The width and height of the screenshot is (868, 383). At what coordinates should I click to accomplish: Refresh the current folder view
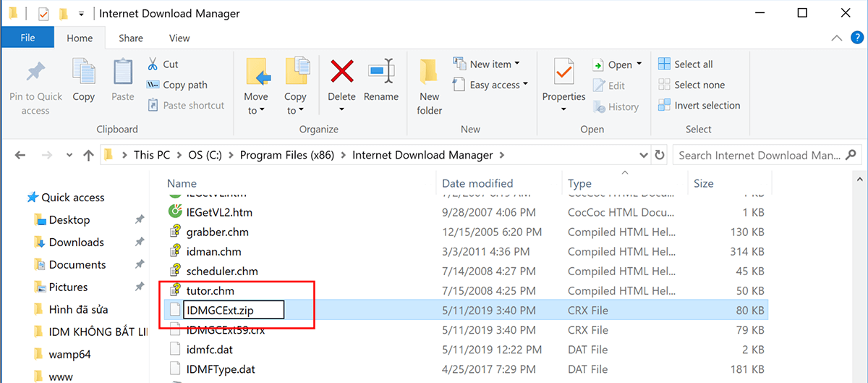click(x=660, y=155)
